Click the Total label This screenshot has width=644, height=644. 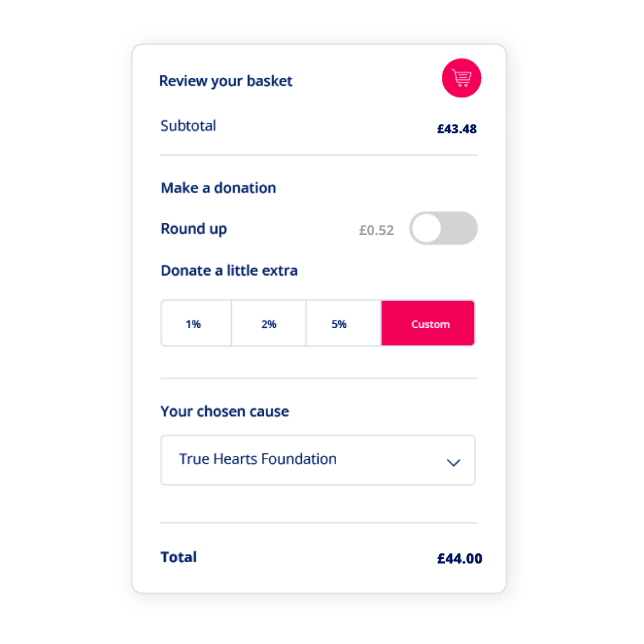pyautogui.click(x=178, y=557)
